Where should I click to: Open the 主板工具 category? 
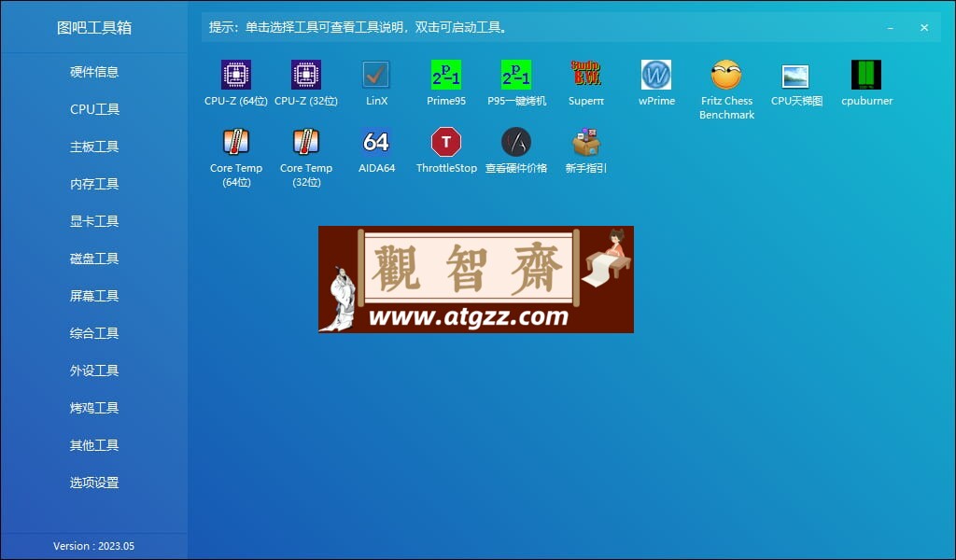94,147
